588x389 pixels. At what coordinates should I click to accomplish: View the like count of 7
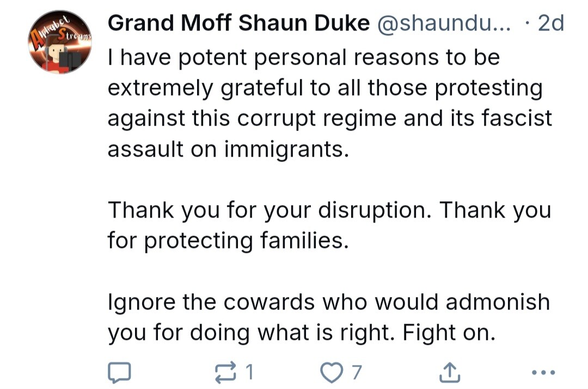click(357, 372)
